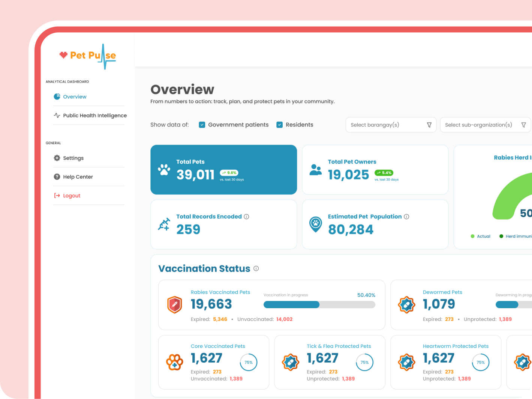The height and width of the screenshot is (399, 532).
Task: Click the 5.4% trend badge on Total Pet Owners
Action: (x=384, y=173)
